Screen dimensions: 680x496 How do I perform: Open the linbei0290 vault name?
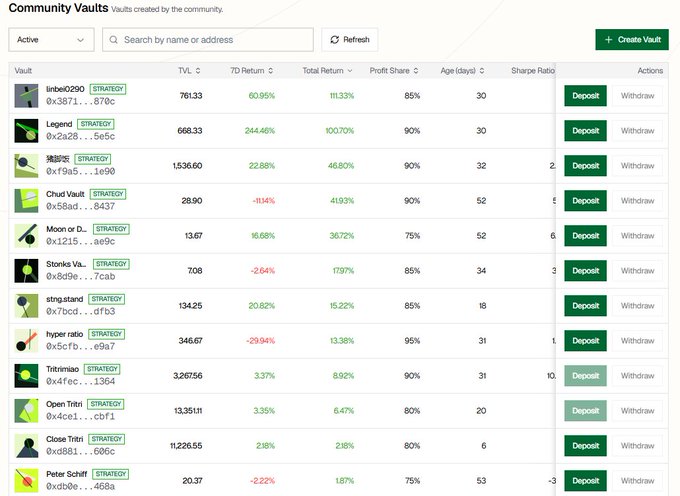pos(65,89)
